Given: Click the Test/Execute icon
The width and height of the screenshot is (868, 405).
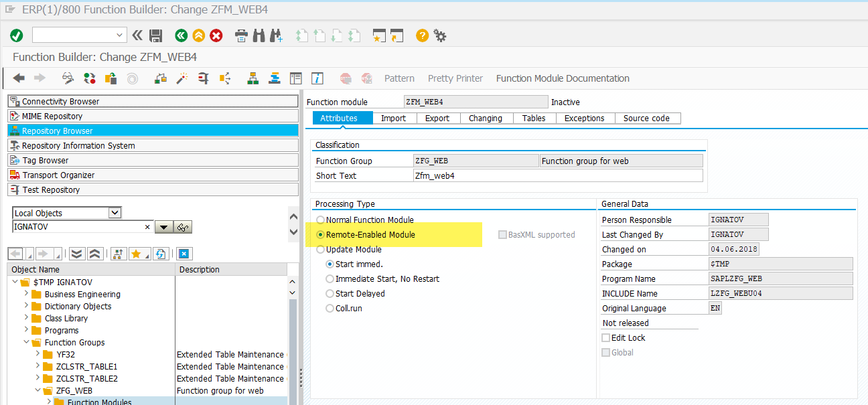Looking at the screenshot, I should click(203, 78).
